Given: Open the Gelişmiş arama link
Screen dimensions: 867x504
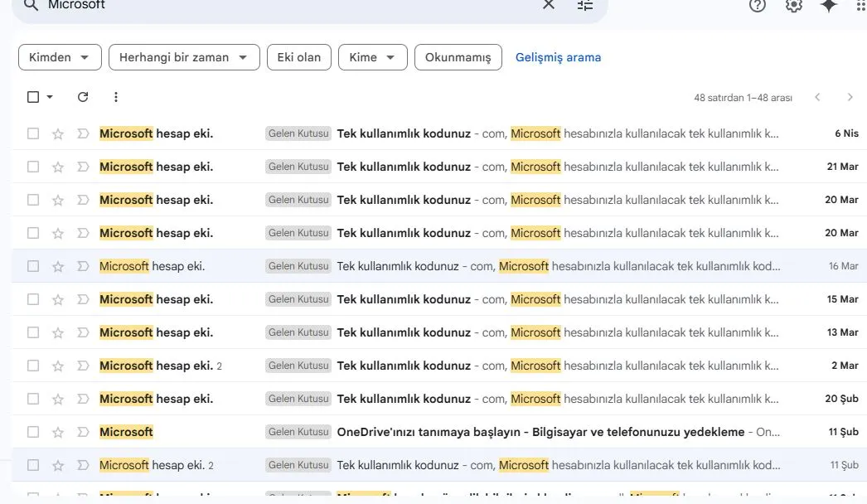Looking at the screenshot, I should tap(558, 57).
